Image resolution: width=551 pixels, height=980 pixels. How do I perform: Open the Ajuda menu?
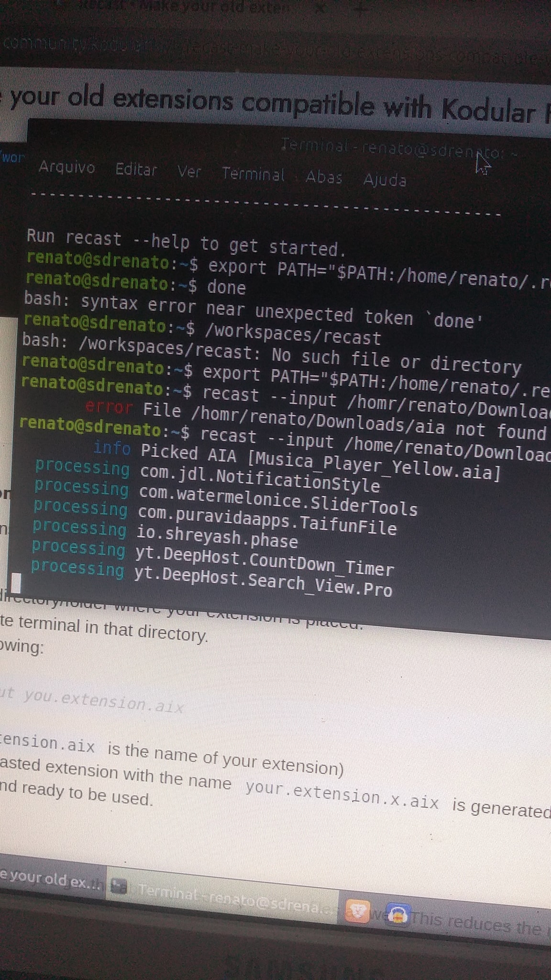(x=385, y=180)
